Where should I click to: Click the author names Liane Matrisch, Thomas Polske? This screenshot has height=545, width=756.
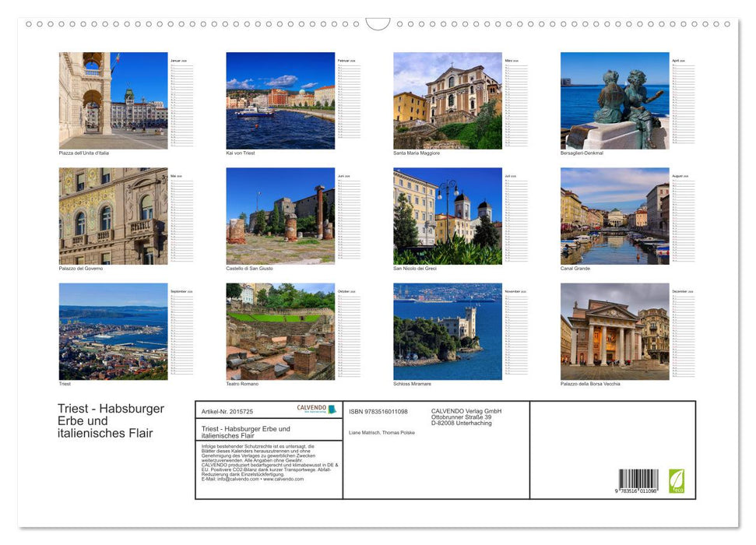pos(382,433)
